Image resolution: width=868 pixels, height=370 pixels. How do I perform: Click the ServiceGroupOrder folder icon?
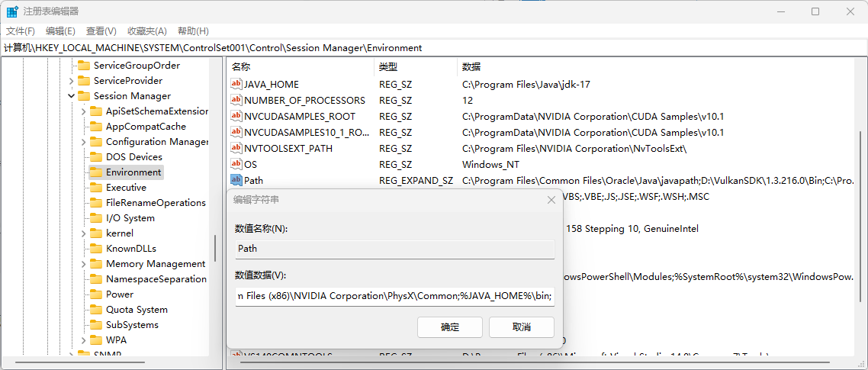(84, 66)
